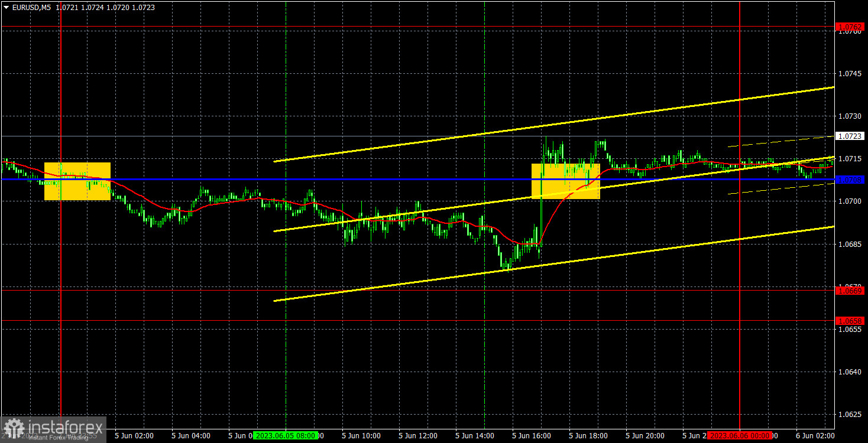Select the yellow signal rectangle near chart start
This screenshot has height=443, width=868.
[77, 181]
